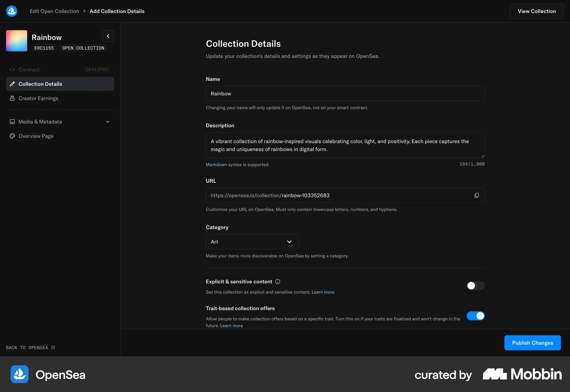Click the Overview Page palette icon
Image resolution: width=570 pixels, height=392 pixels.
click(12, 136)
